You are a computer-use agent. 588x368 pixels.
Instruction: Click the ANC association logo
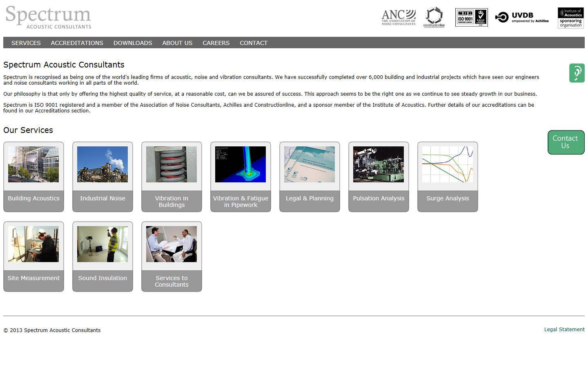(x=398, y=18)
